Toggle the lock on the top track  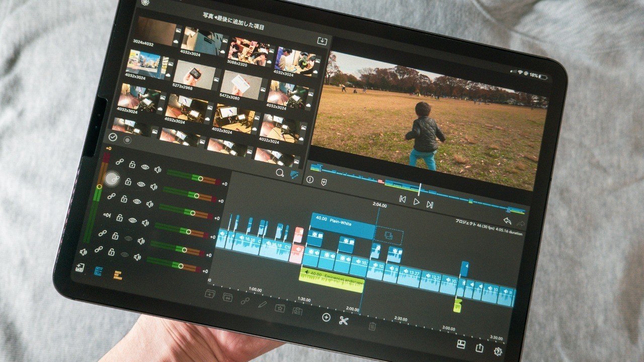coord(132,164)
